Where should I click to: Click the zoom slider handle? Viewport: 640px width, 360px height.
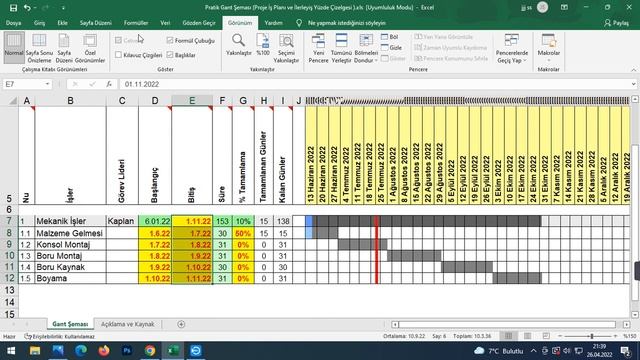pyautogui.click(x=591, y=336)
